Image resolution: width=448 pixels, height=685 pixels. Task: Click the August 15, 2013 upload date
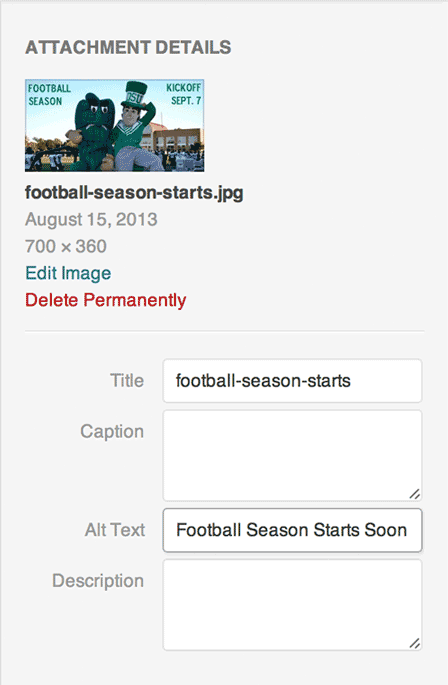(x=91, y=219)
